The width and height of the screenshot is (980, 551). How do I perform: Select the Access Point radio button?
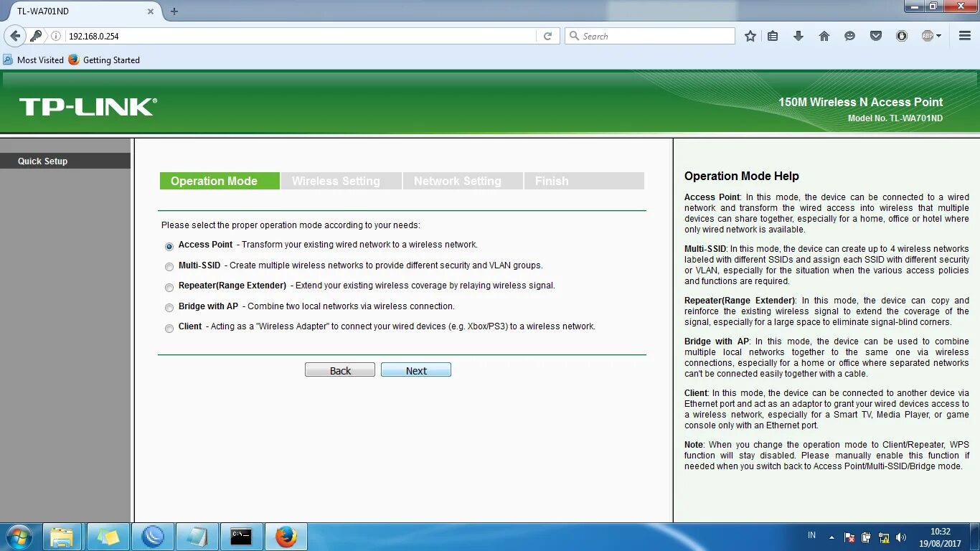click(169, 246)
